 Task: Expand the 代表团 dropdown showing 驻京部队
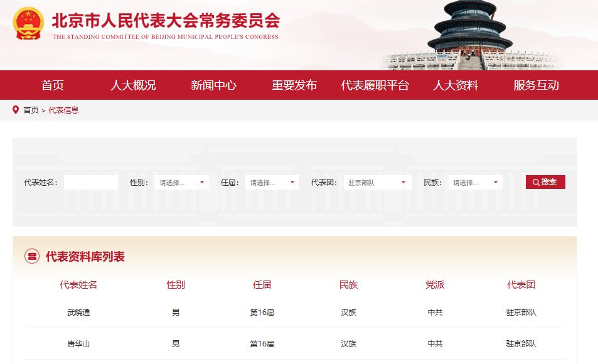tap(378, 183)
